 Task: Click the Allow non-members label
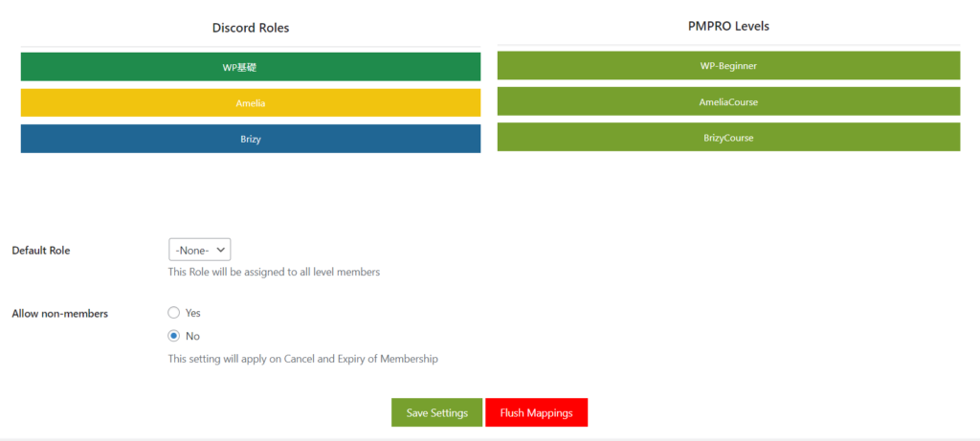(x=60, y=314)
